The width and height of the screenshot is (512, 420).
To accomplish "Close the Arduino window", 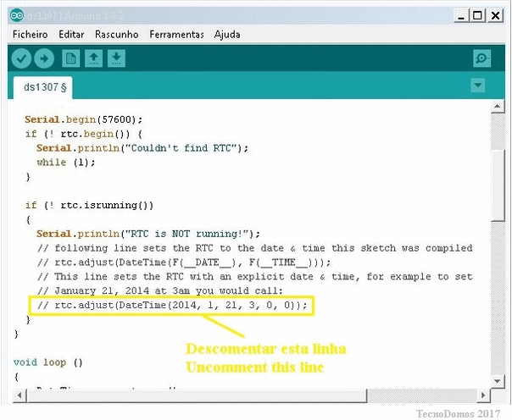I will click(496, 15).
